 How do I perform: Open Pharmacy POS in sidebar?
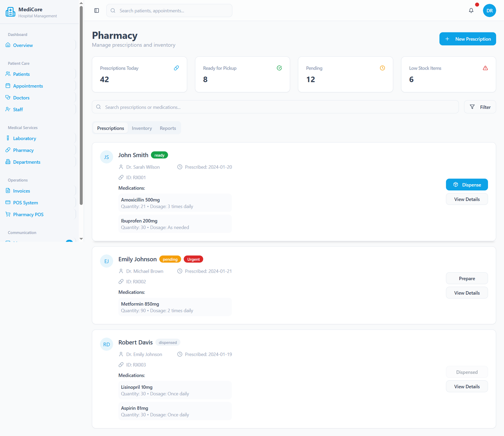[x=28, y=215]
